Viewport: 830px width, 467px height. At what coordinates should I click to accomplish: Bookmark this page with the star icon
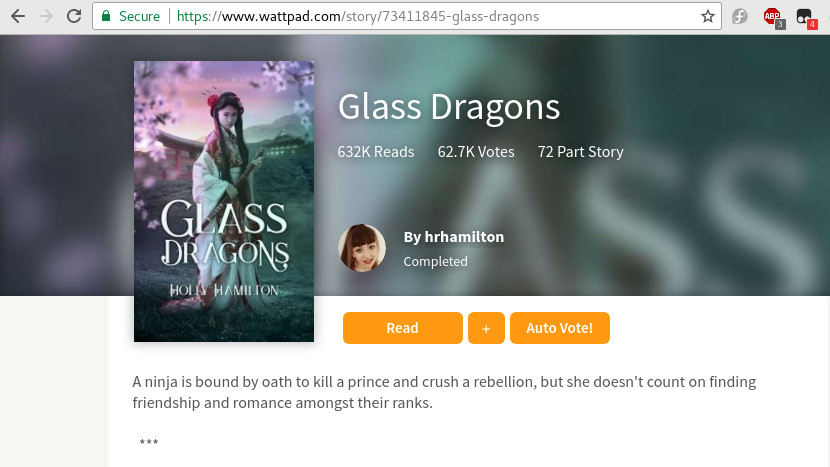coord(708,16)
